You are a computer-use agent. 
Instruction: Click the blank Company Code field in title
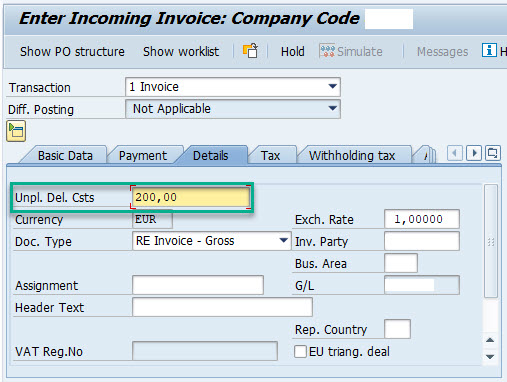389,19
